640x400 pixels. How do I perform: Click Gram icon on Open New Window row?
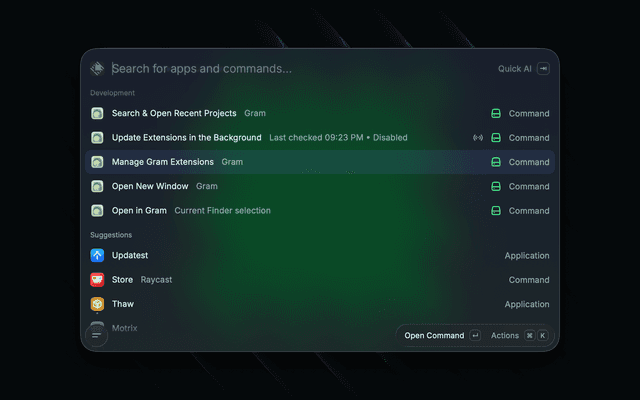tap(97, 186)
